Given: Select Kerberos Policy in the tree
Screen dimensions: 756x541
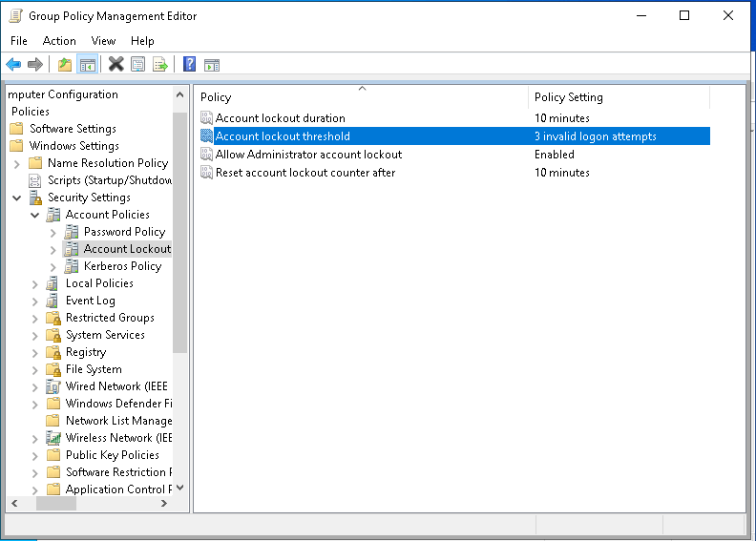Looking at the screenshot, I should [x=122, y=266].
